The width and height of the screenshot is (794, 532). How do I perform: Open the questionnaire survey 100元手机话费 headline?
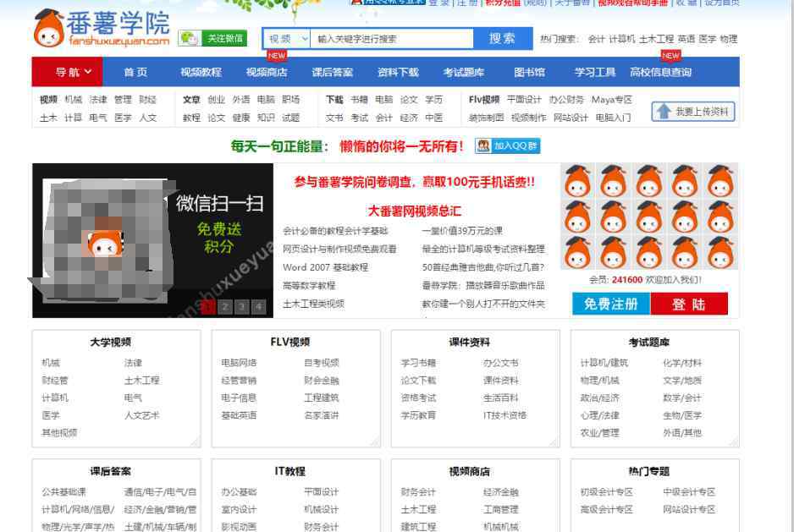point(414,182)
